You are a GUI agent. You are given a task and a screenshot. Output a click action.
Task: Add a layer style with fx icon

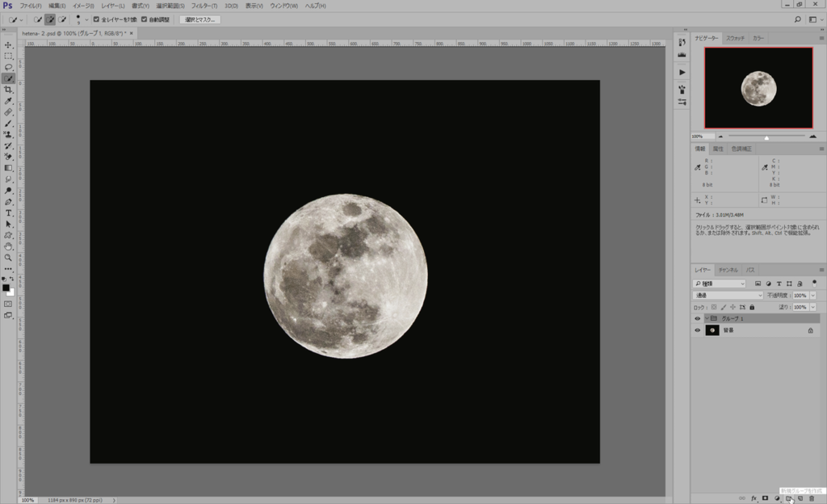tap(754, 498)
